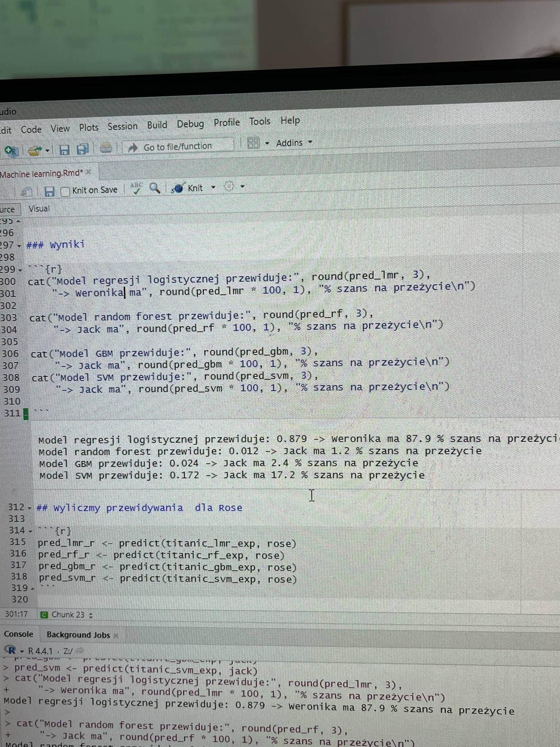Switch to the Visual editor mode
560x747 pixels.
coord(39,209)
